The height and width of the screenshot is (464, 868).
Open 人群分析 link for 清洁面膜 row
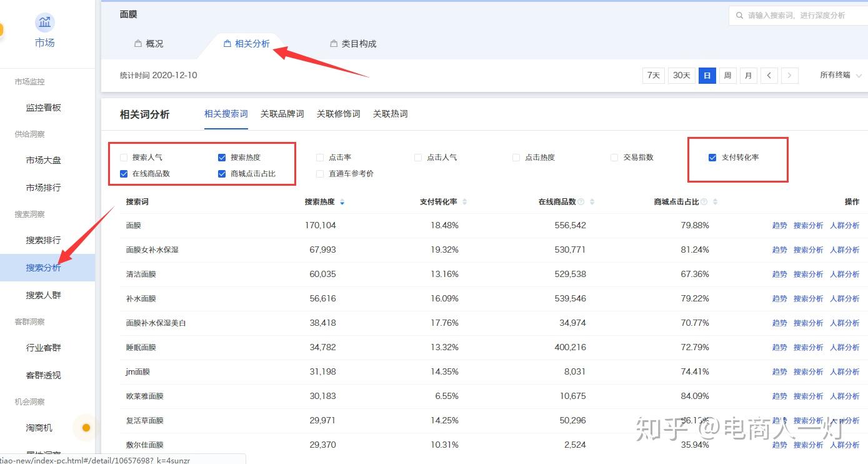tap(845, 274)
